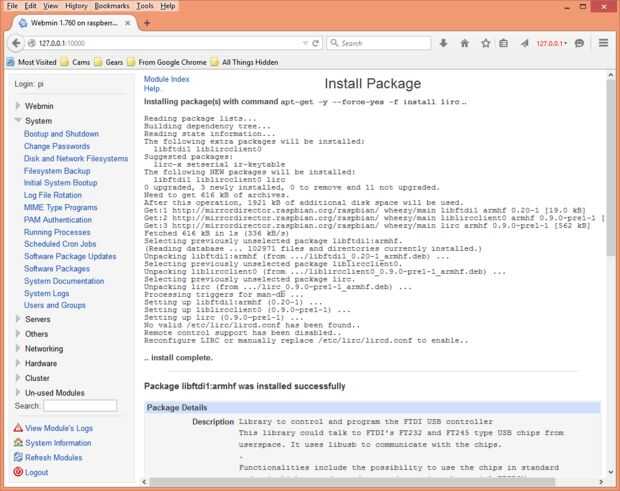Viewport: 620px width, 491px height.
Task: Open a new browser tab
Action: 147,23
